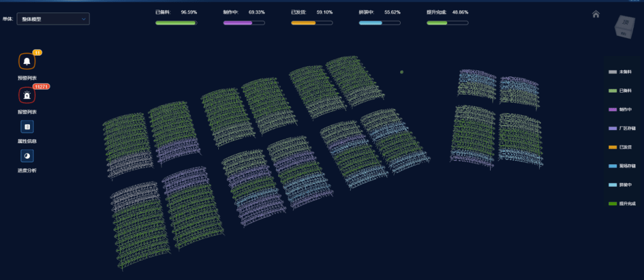Toggle 制作中 purple legend item

click(x=622, y=110)
